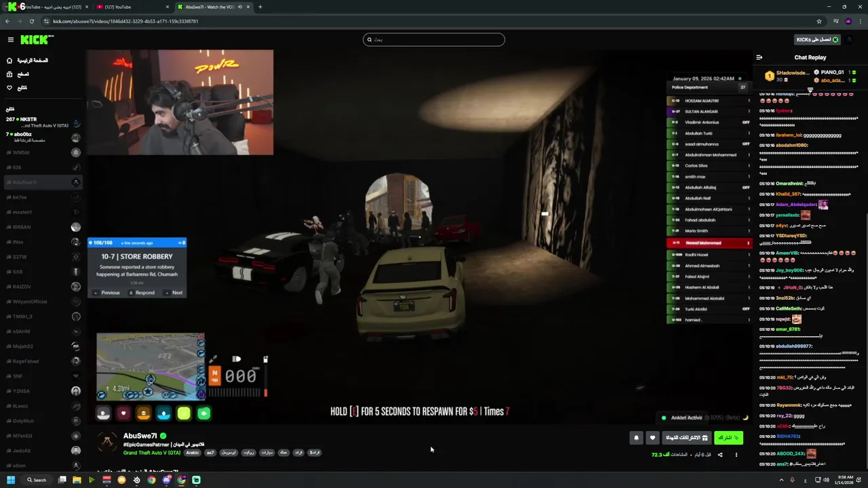Click the get KICKs button
Screen dimensions: 868x488
pos(817,39)
